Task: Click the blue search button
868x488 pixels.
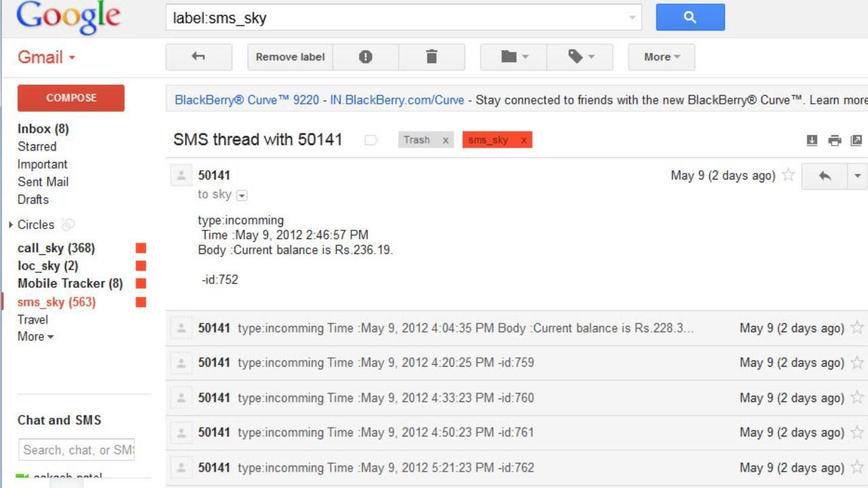Action: coord(690,18)
